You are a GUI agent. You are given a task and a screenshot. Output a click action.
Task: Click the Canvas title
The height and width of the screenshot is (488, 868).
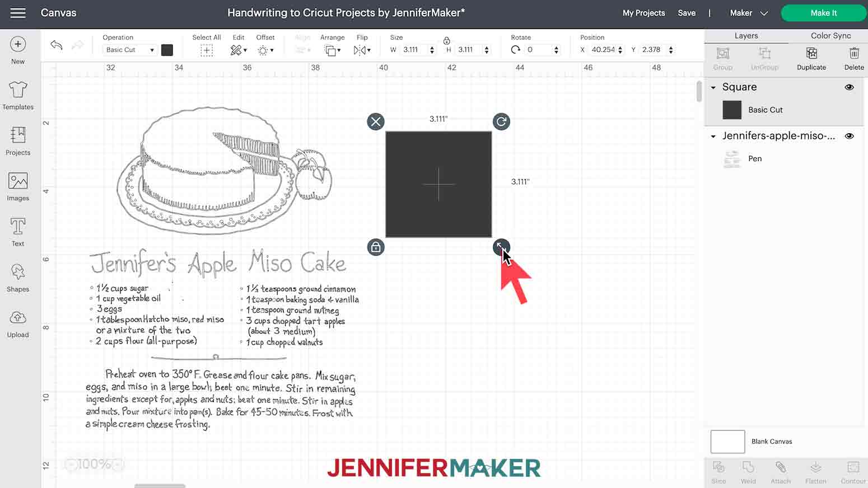coord(58,12)
